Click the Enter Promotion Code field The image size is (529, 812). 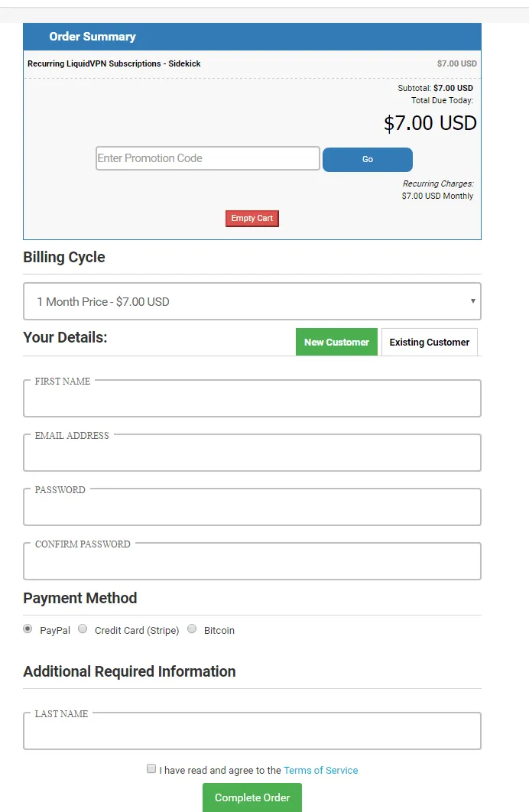pyautogui.click(x=207, y=158)
